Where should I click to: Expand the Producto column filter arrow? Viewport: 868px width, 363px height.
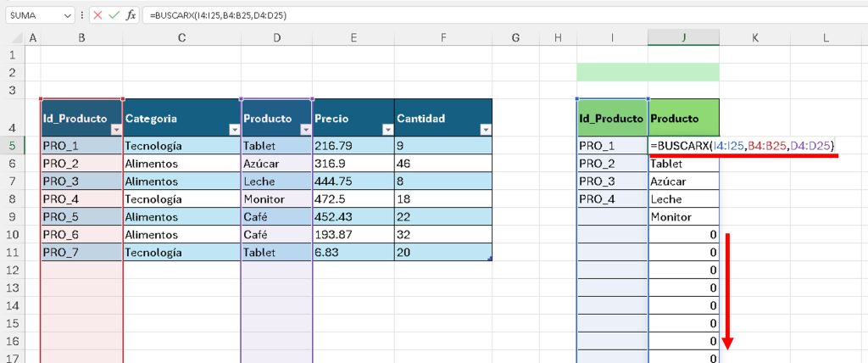click(305, 130)
